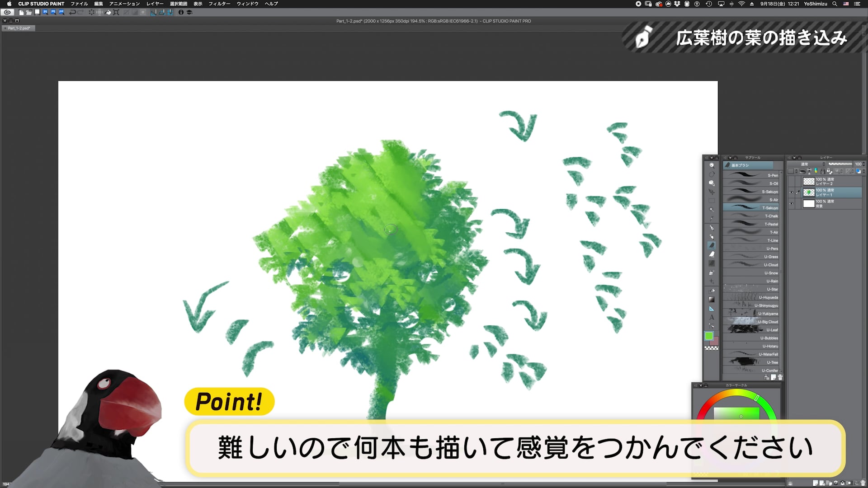The image size is (868, 488).
Task: Hide the レイヤー1 layer visibility eye
Action: pyautogui.click(x=791, y=192)
